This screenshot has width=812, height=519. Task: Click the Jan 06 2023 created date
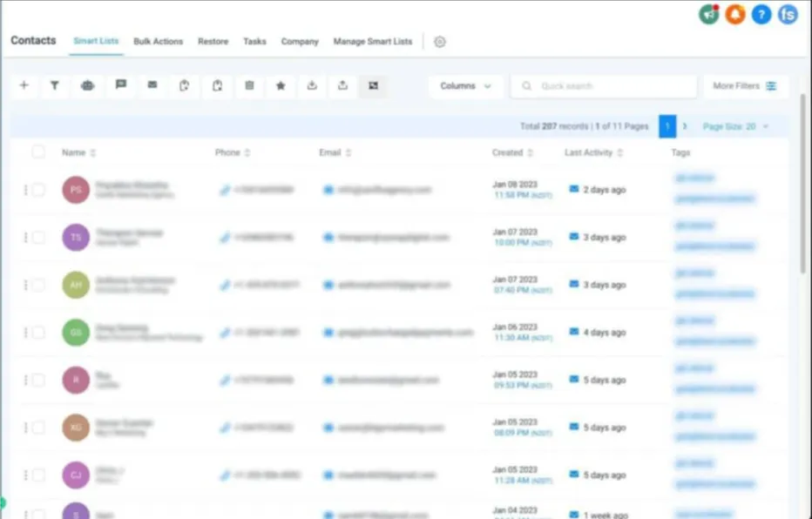(515, 327)
